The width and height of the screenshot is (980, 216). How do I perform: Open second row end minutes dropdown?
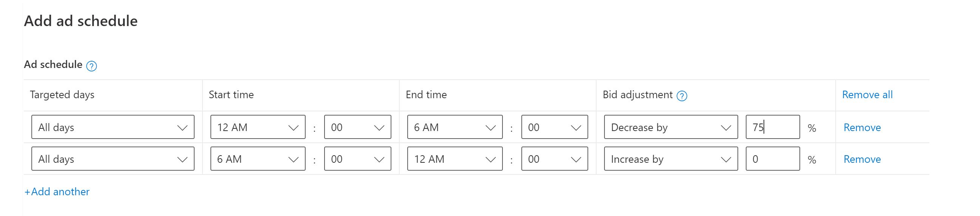pos(554,159)
